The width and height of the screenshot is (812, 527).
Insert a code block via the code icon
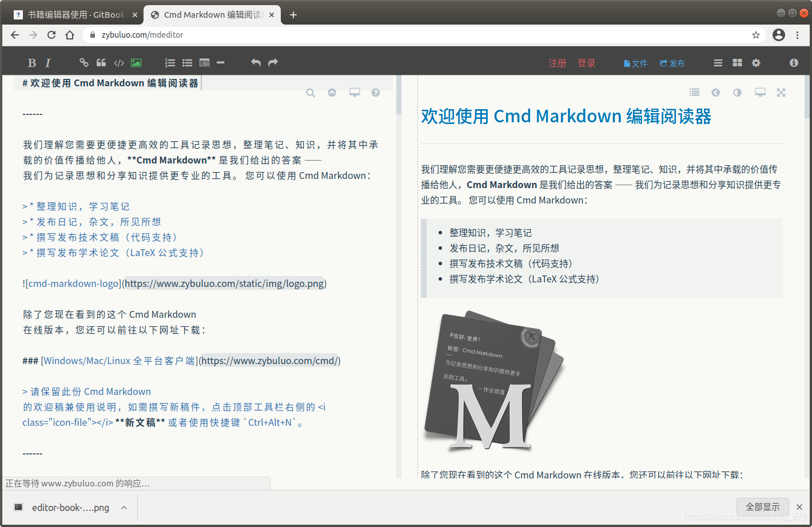pyautogui.click(x=119, y=63)
